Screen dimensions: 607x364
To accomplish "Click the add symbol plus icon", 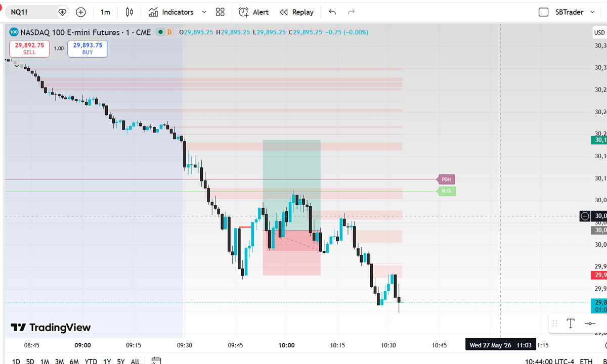I will [x=81, y=12].
